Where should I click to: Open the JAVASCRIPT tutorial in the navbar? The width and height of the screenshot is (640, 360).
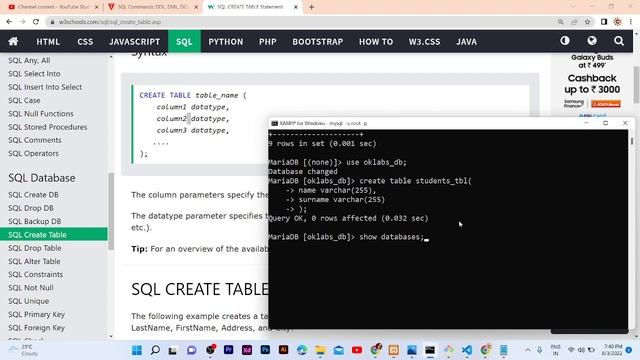[x=134, y=42]
